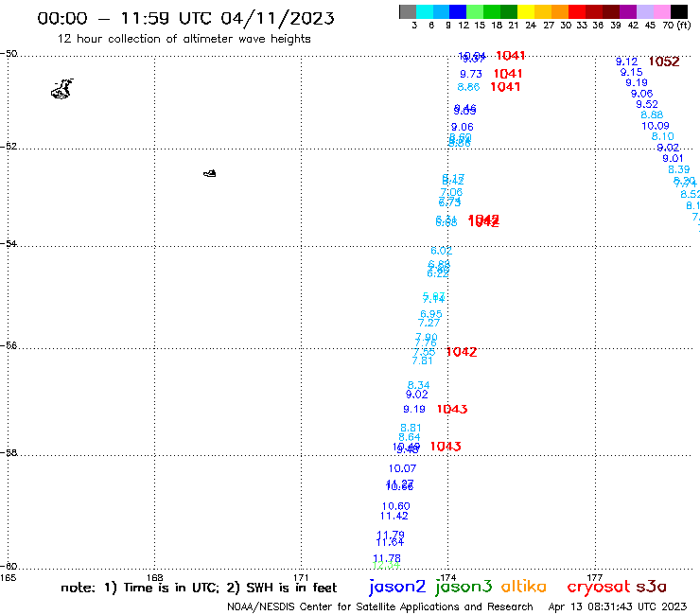Click the '-54' latitude axis label

9,244
